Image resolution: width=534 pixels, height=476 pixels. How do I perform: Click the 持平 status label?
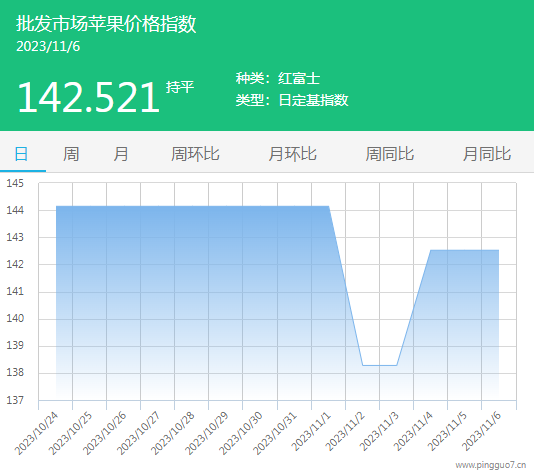coord(180,87)
